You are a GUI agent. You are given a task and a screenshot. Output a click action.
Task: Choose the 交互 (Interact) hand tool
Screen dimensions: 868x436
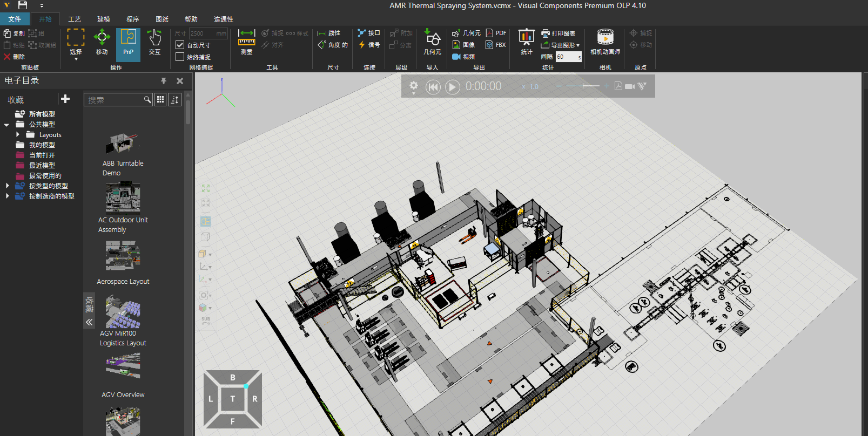click(154, 43)
